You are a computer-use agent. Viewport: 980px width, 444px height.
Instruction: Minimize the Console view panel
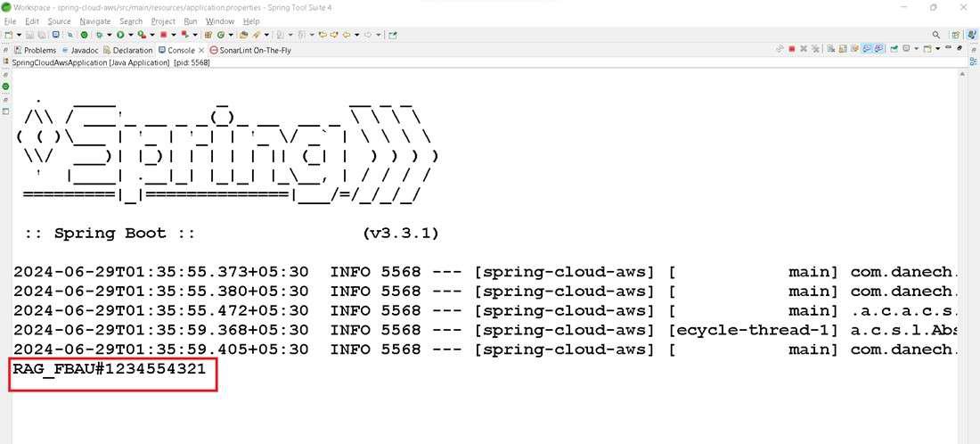948,47
